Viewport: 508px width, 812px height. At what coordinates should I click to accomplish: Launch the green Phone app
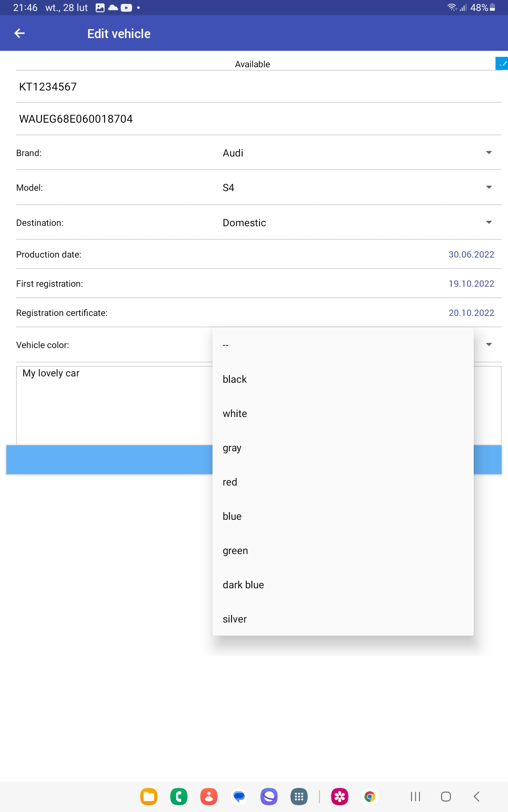point(179,797)
